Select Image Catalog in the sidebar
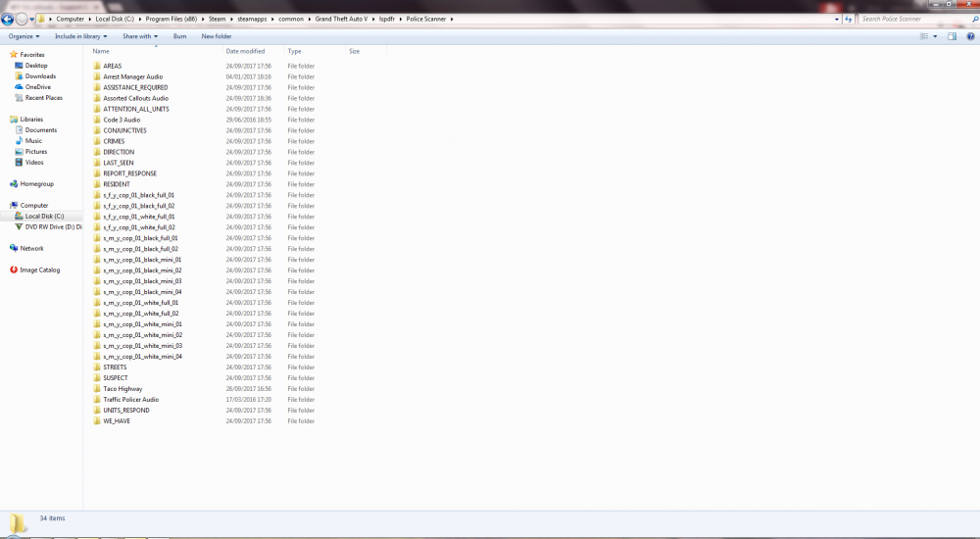This screenshot has height=539, width=980. [40, 270]
